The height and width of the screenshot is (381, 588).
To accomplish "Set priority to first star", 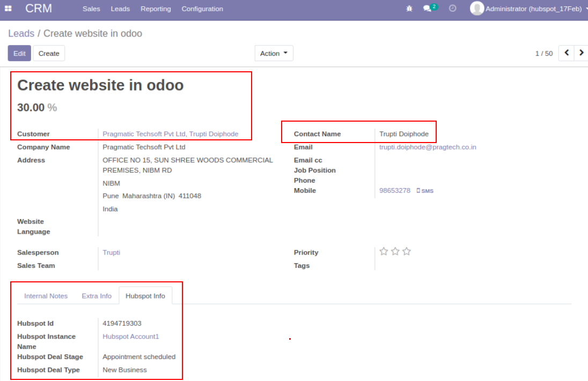I will point(384,251).
